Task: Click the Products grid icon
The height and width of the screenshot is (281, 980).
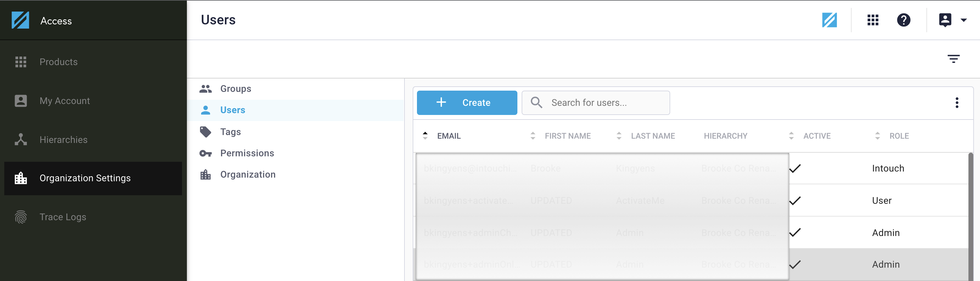Action: (x=21, y=62)
